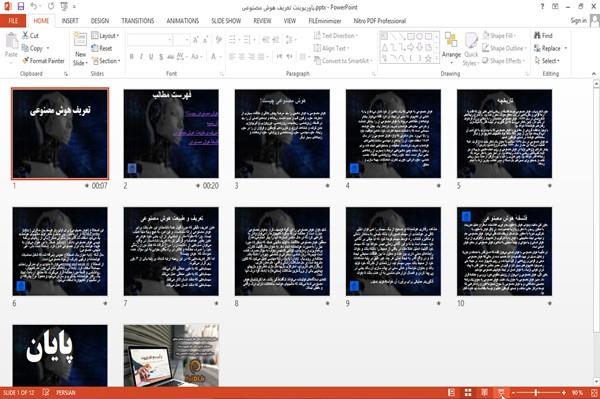
Task: Open the font size combo box
Action: 181,40
